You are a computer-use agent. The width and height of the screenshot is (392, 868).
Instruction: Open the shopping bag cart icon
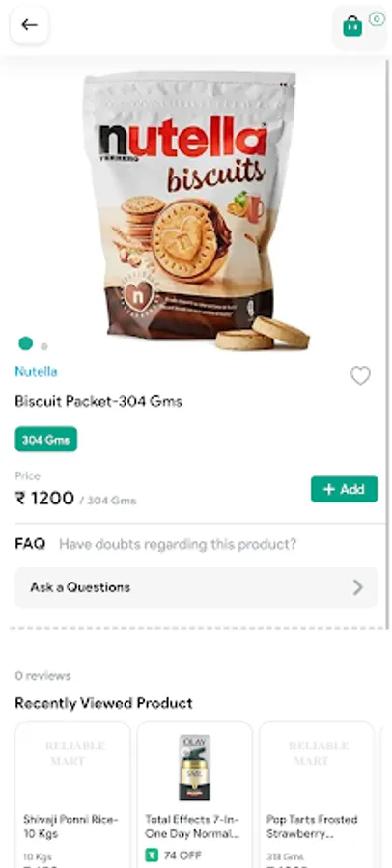pos(352,26)
